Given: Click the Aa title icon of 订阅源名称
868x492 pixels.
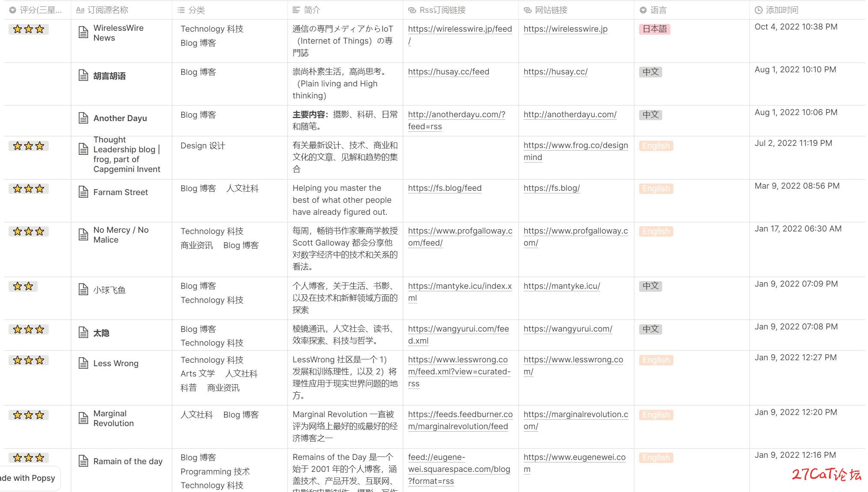Looking at the screenshot, I should [x=80, y=10].
